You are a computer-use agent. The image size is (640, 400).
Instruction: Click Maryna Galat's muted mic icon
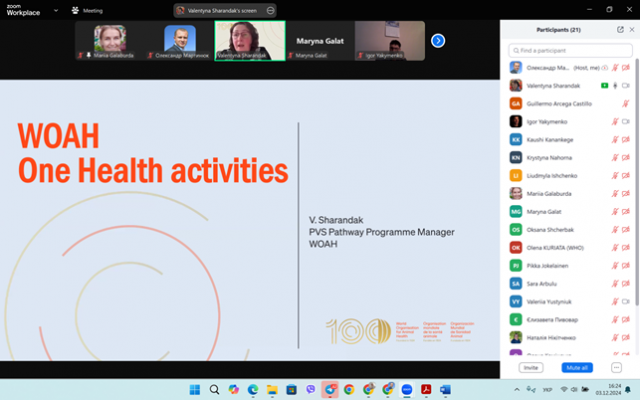(615, 211)
